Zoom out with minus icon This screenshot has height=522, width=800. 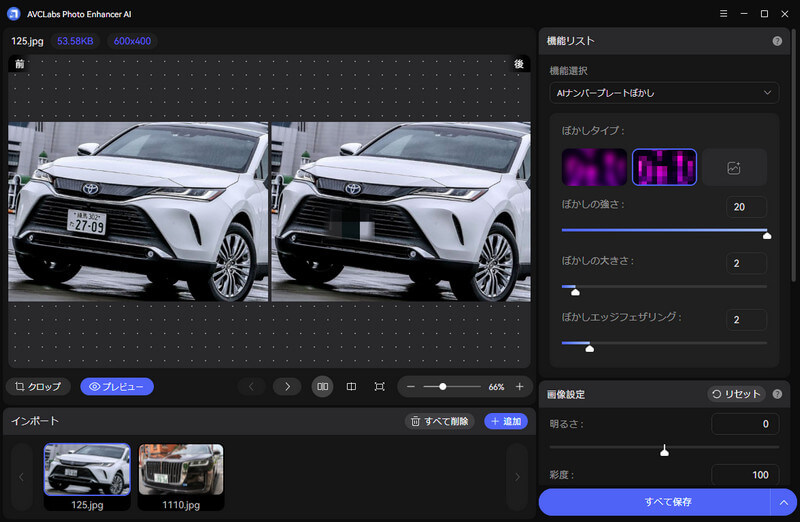click(410, 386)
